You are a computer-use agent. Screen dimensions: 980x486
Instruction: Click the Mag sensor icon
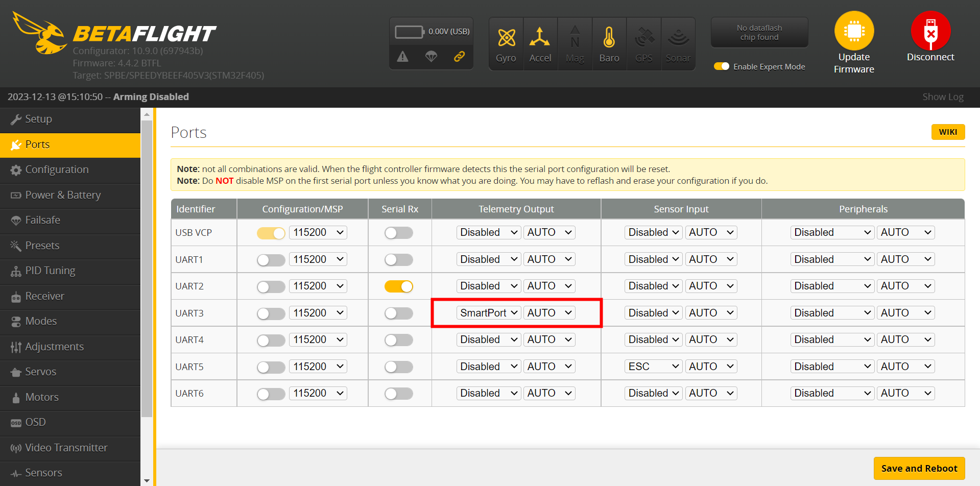575,44
